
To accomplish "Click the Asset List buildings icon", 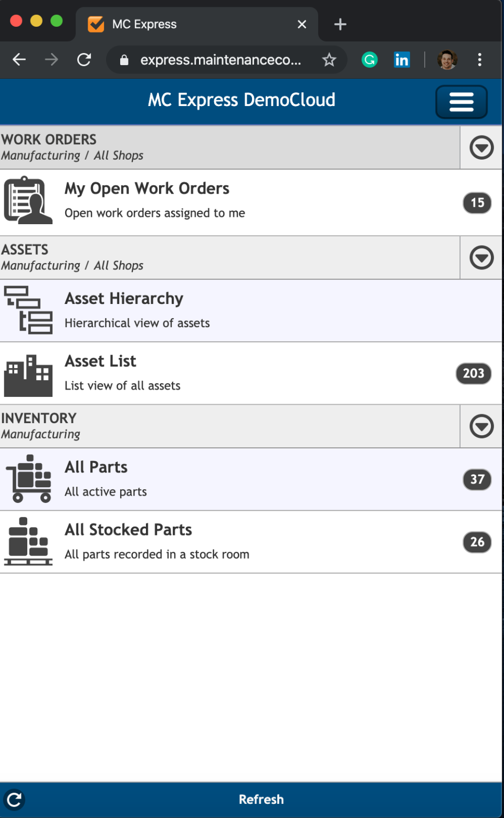I will [x=28, y=375].
